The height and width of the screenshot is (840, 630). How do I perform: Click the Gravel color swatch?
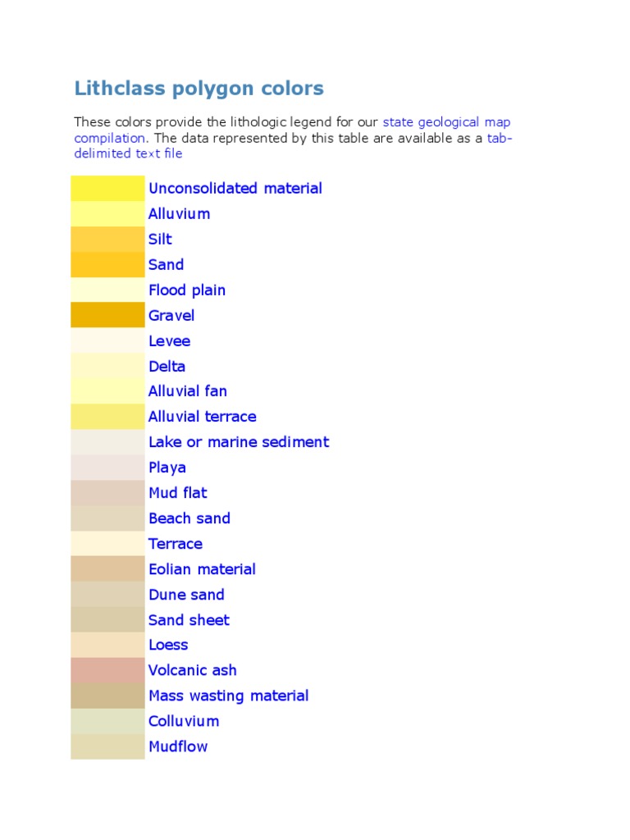tap(107, 314)
